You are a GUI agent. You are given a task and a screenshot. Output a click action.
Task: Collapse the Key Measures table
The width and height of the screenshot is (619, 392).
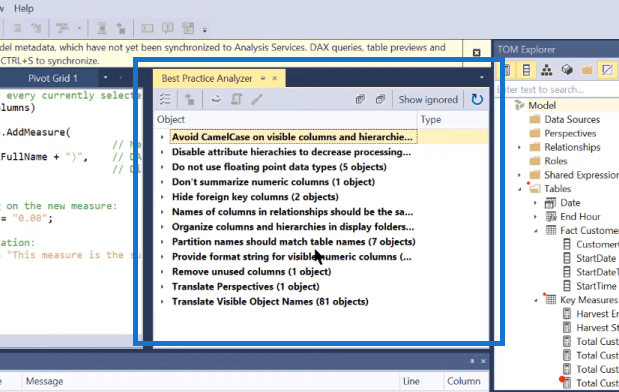click(536, 301)
